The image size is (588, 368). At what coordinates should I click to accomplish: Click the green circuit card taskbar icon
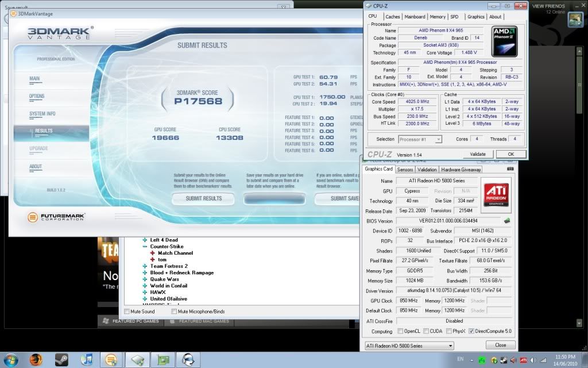pyautogui.click(x=163, y=360)
